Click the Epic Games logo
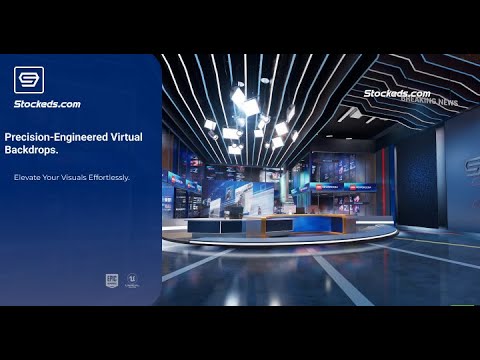The height and width of the screenshot is (360, 480). [112, 281]
